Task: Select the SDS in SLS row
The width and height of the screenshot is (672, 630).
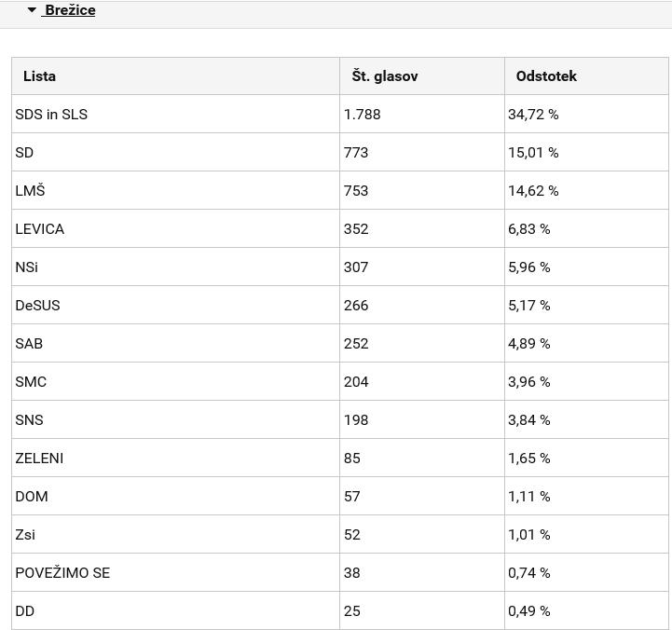Action: point(340,114)
